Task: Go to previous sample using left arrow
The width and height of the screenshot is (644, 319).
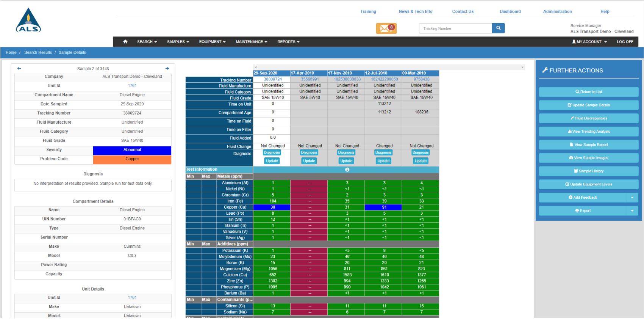Action: (19, 69)
